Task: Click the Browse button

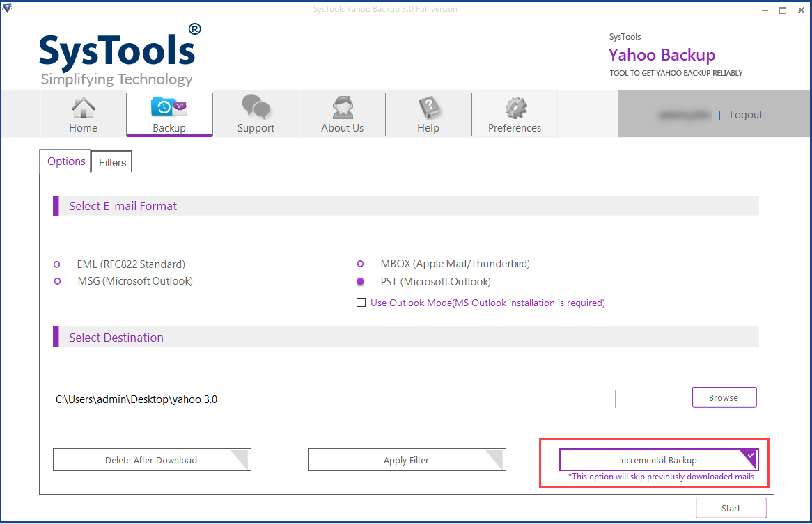Action: [724, 397]
